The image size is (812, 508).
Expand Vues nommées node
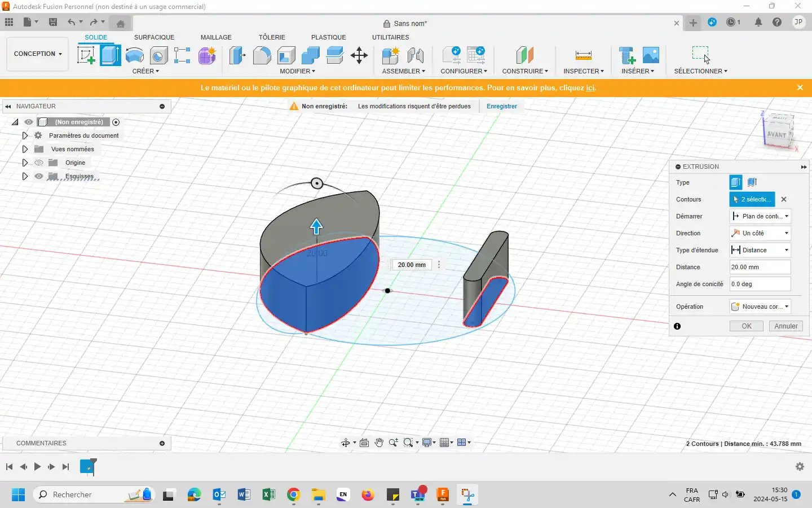(25, 149)
